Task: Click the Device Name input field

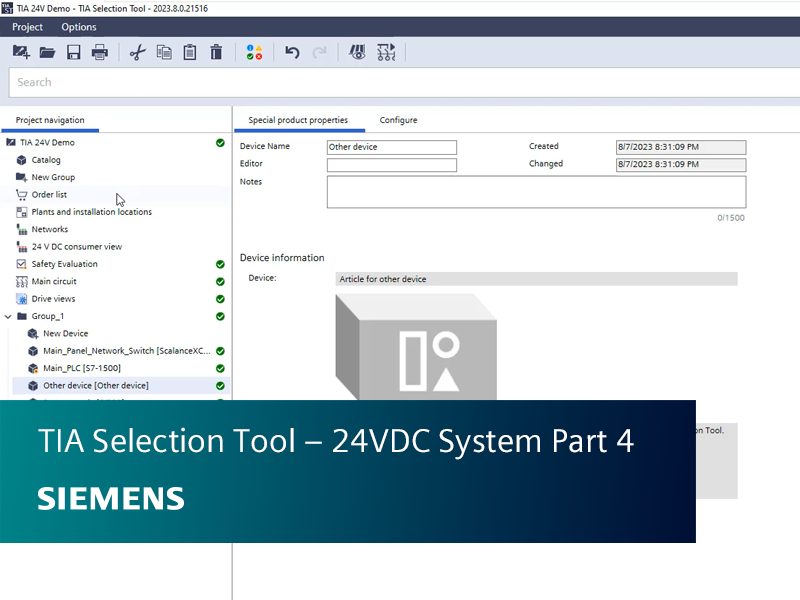Action: (391, 147)
